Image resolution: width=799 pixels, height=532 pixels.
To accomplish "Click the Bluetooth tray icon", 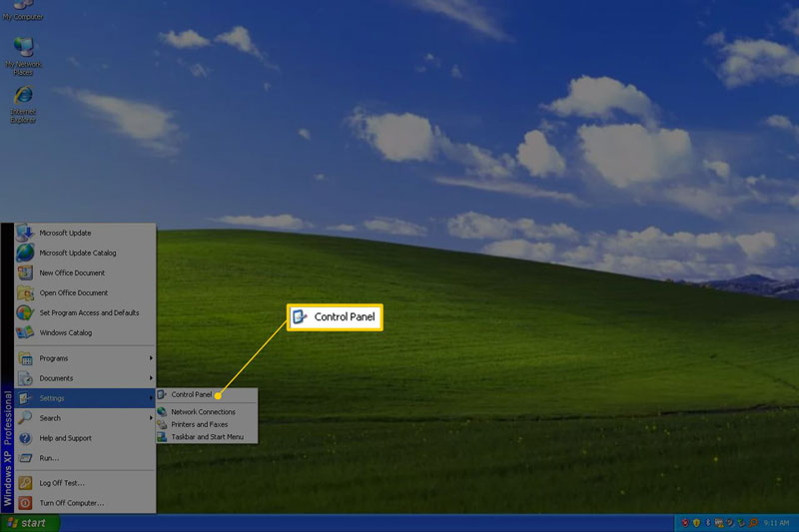I will [x=708, y=523].
